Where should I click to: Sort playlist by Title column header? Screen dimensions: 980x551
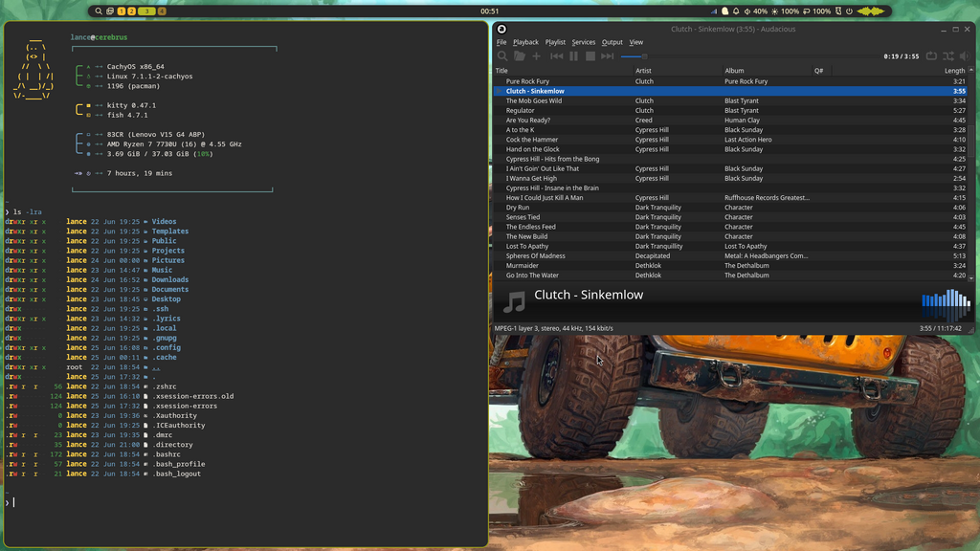click(x=563, y=71)
